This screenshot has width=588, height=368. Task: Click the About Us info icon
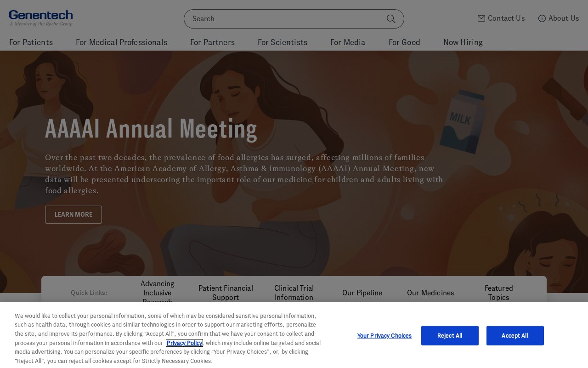click(x=542, y=18)
